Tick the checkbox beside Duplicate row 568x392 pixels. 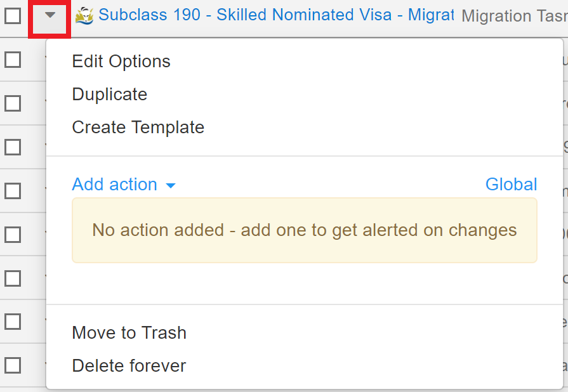[x=13, y=103]
